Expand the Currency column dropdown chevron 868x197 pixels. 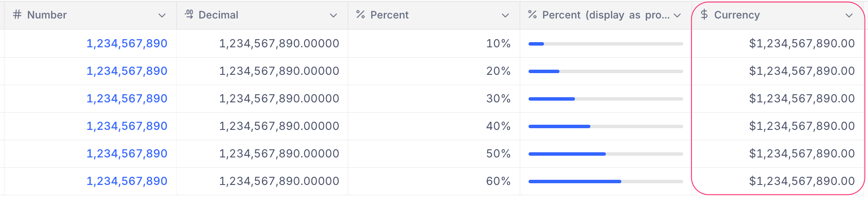[x=849, y=15]
